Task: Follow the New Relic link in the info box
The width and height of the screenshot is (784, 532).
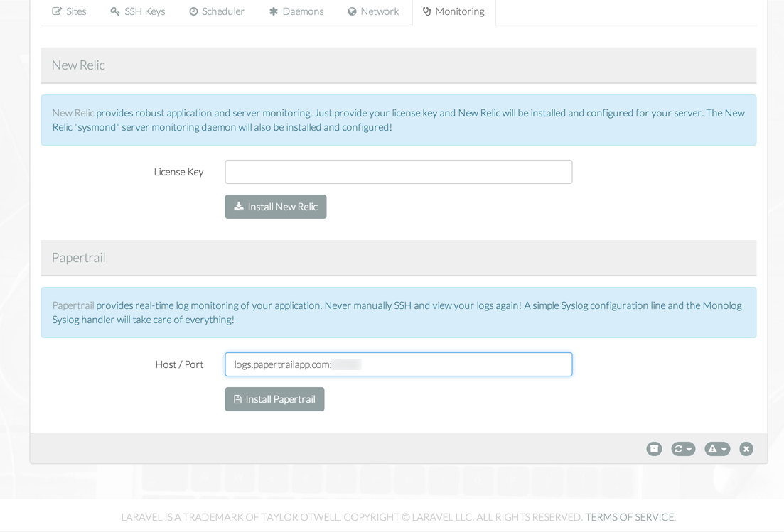Action: [x=73, y=114]
